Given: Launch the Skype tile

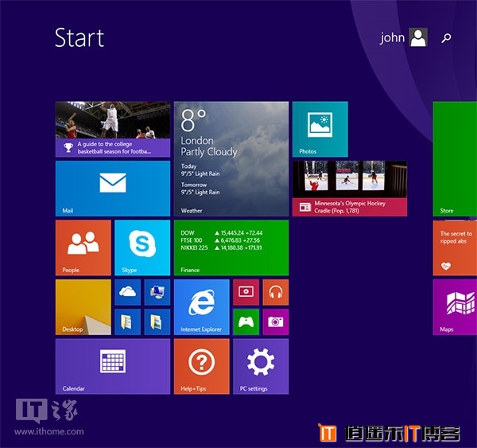Looking at the screenshot, I should coord(142,247).
